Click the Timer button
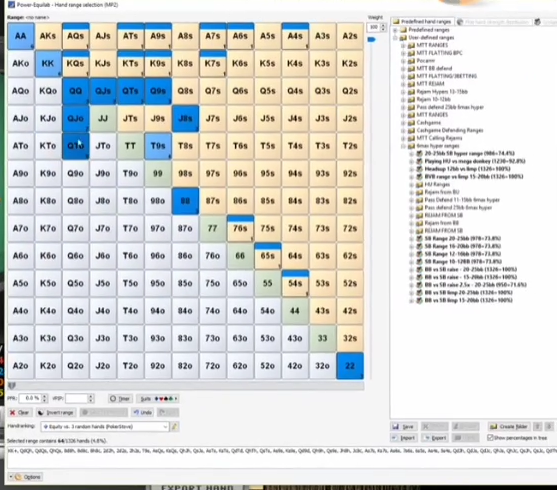 point(120,399)
